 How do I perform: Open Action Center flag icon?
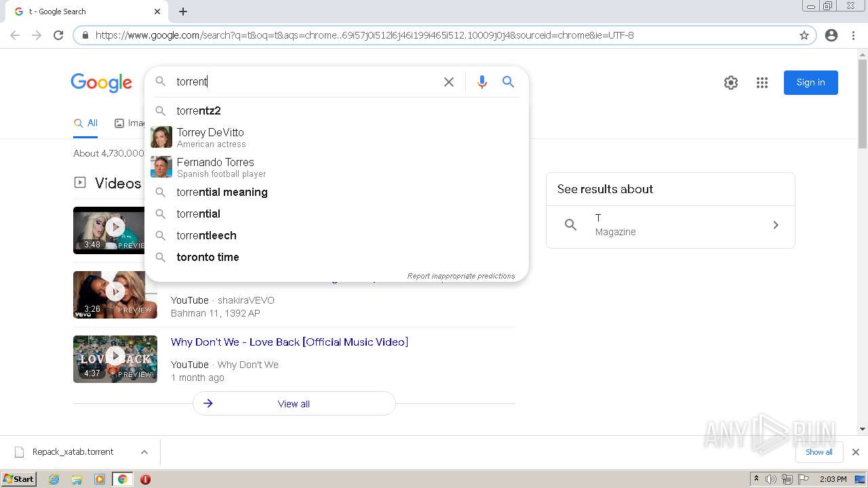[x=804, y=479]
